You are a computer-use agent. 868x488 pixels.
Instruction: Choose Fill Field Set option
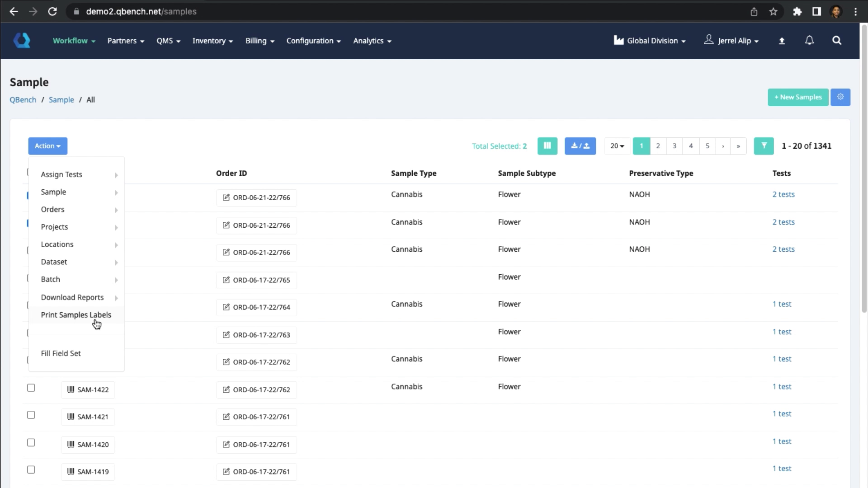[x=76, y=353]
